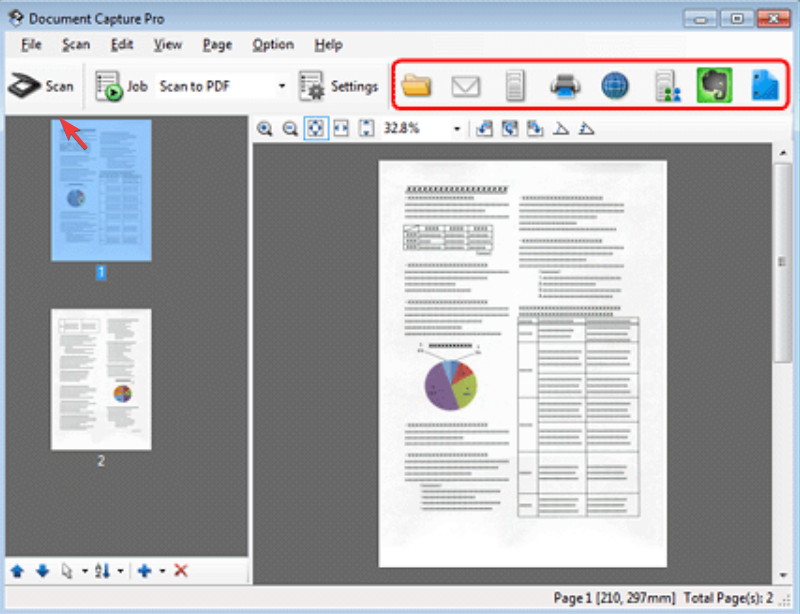The height and width of the screenshot is (614, 800).
Task: Add a page using the plus icon
Action: click(145, 570)
